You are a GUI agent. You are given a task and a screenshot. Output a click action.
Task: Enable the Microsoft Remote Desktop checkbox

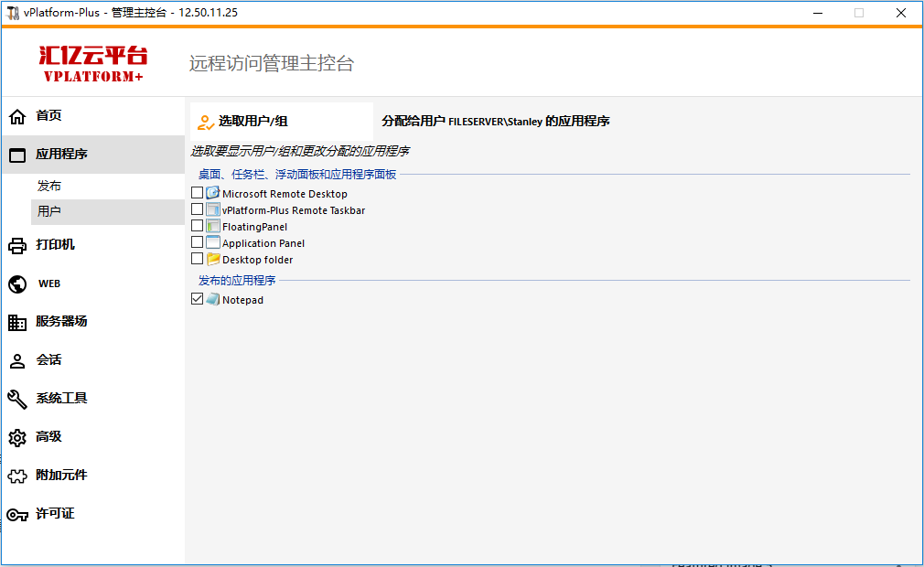[x=198, y=193]
